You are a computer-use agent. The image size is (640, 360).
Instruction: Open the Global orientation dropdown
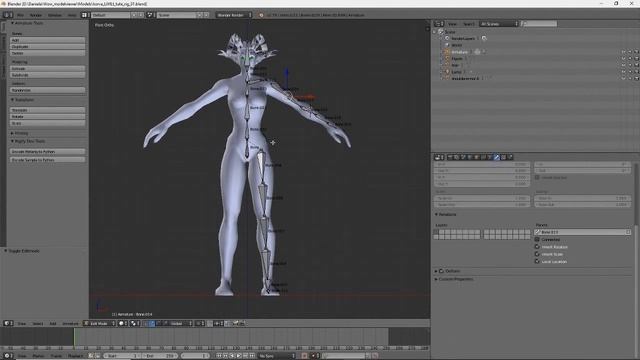(179, 323)
